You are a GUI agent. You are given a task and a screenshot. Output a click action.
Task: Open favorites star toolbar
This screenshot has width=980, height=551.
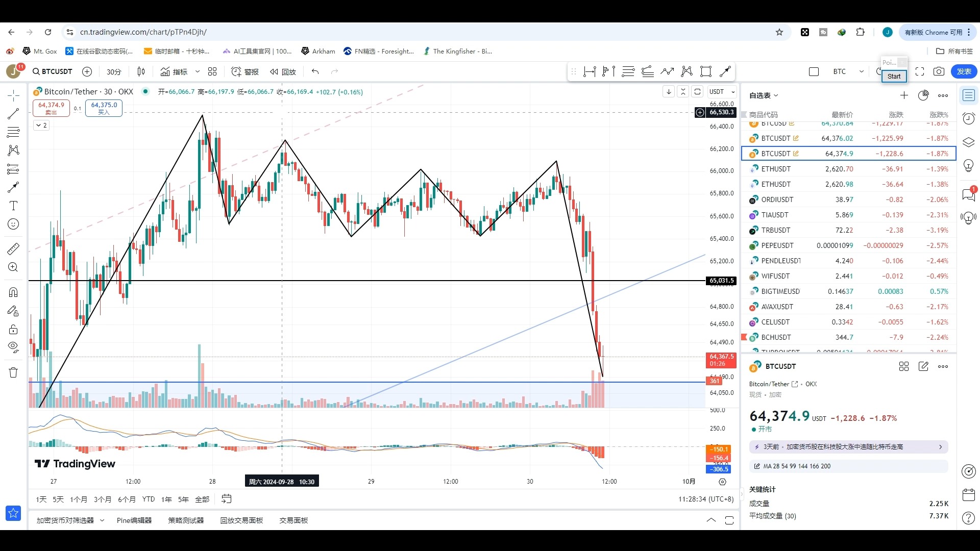point(13,513)
